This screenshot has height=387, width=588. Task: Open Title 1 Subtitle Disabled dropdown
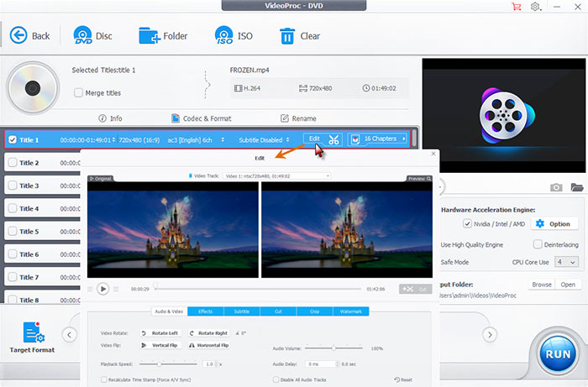(x=287, y=139)
